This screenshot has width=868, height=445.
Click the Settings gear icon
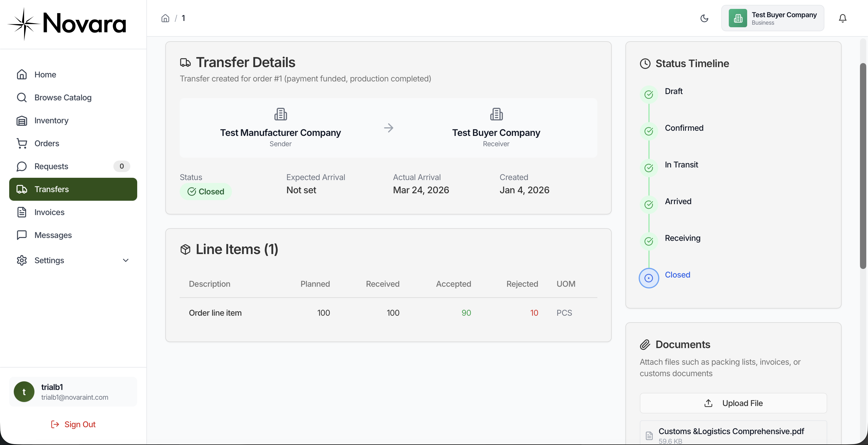click(x=22, y=260)
